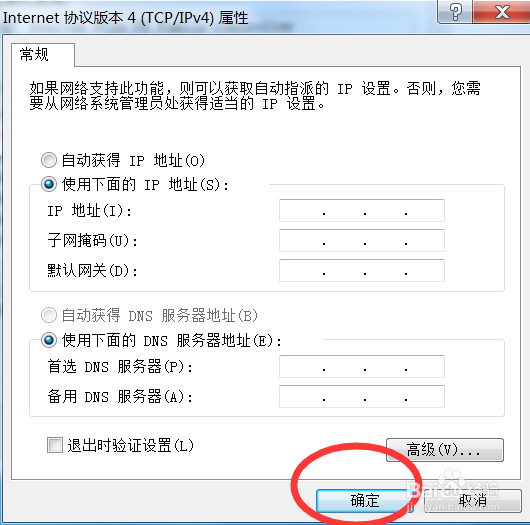530x525 pixels.
Task: Click the 首选 DNS 服务器 field
Action: 362,366
